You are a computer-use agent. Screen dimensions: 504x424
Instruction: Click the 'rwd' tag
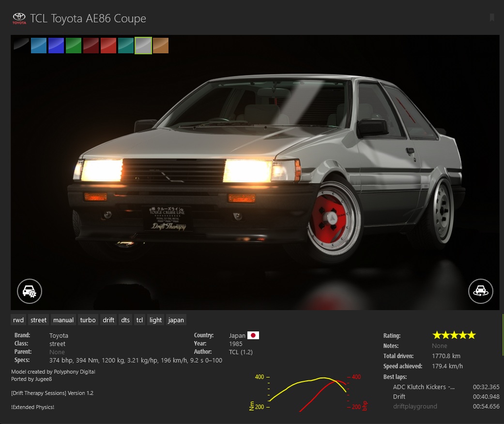(18, 320)
